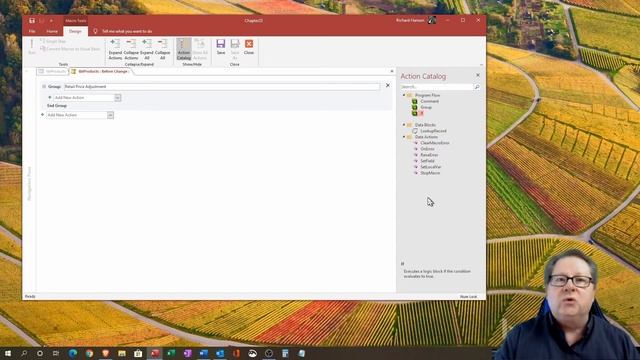The width and height of the screenshot is (640, 360).
Task: Close the Action Catalog pane
Action: [x=478, y=75]
